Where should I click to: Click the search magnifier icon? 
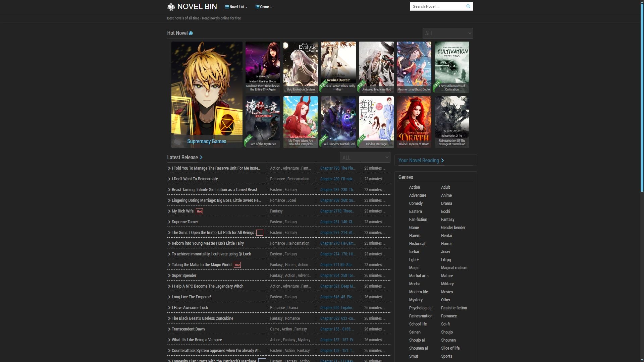468,6
